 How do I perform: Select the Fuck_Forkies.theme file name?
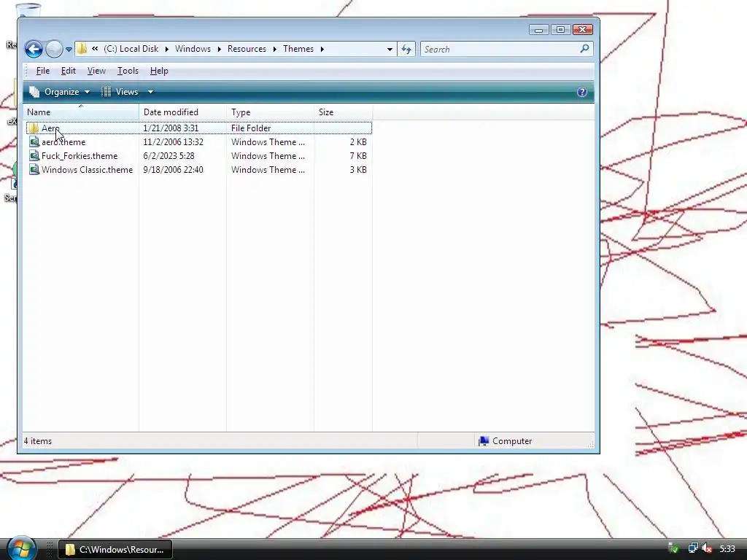(x=80, y=156)
